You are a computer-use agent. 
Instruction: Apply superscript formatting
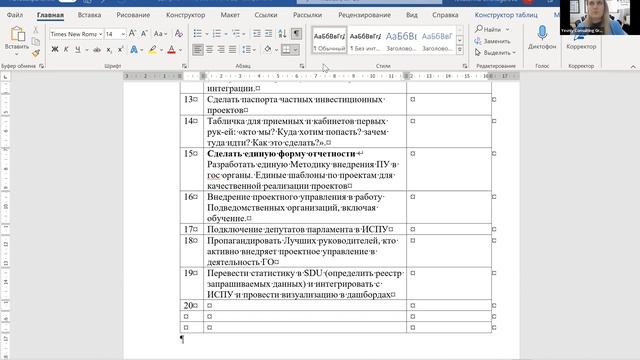point(120,50)
